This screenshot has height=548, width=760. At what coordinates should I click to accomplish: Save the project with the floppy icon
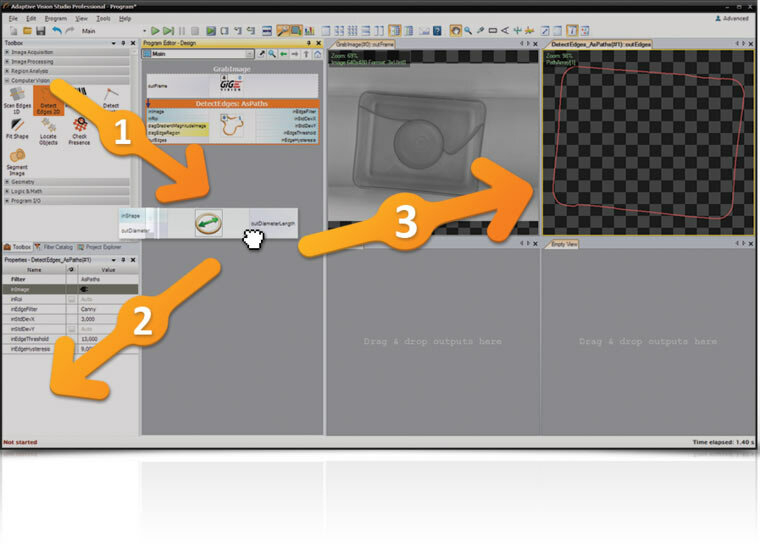(x=41, y=31)
